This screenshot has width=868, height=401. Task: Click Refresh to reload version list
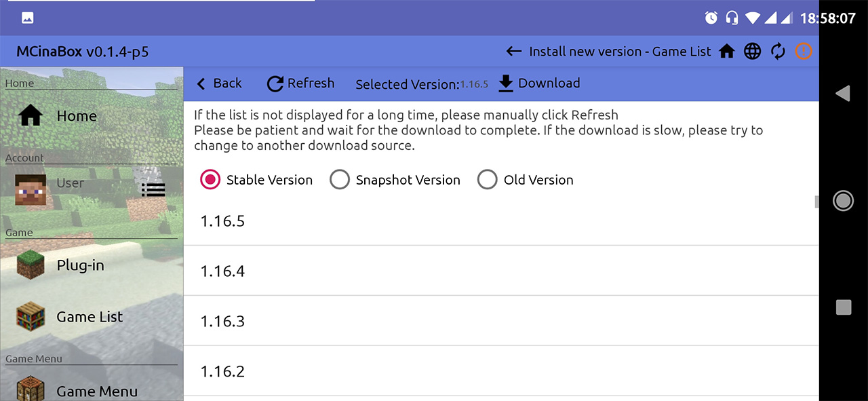301,83
